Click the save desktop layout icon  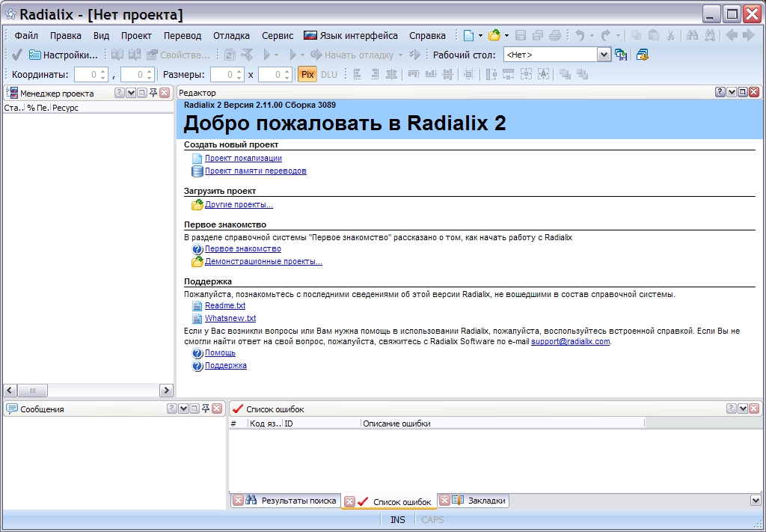click(621, 55)
